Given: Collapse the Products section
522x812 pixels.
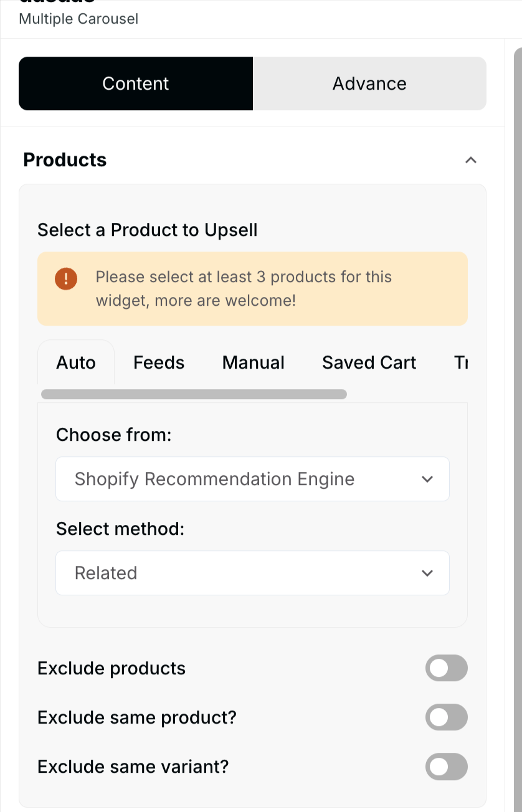Looking at the screenshot, I should tap(471, 160).
